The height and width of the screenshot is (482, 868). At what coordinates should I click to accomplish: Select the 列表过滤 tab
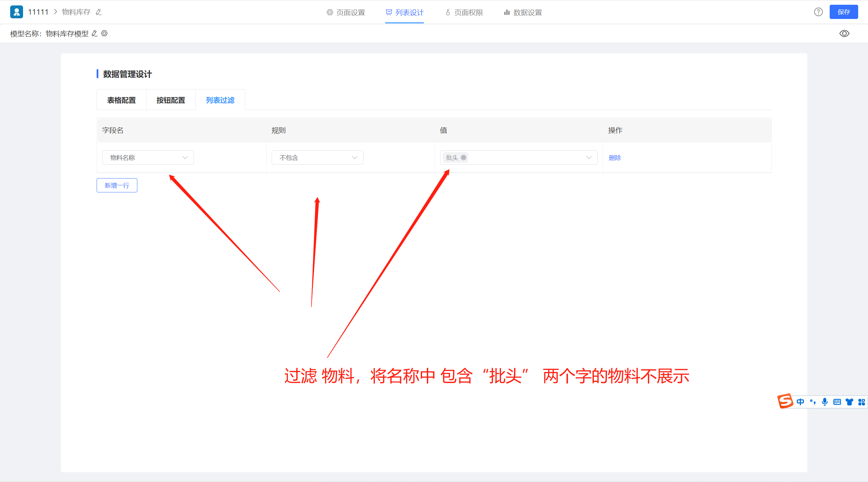tap(220, 100)
